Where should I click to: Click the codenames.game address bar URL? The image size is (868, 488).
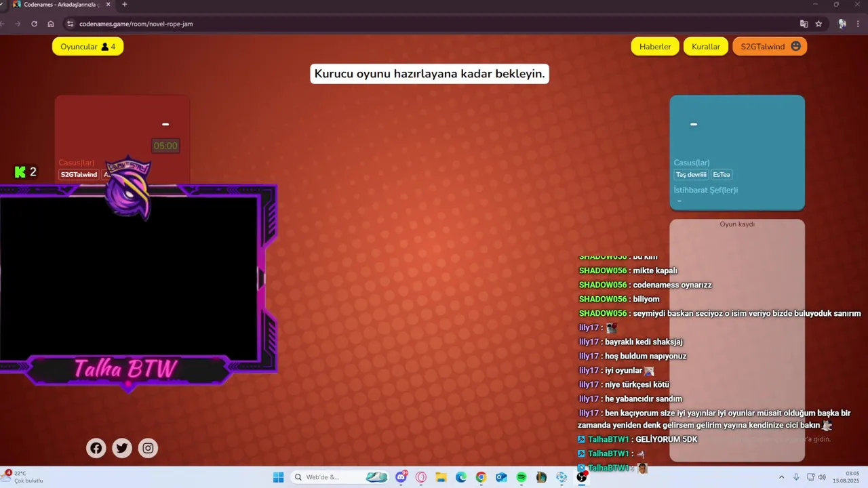(x=136, y=24)
